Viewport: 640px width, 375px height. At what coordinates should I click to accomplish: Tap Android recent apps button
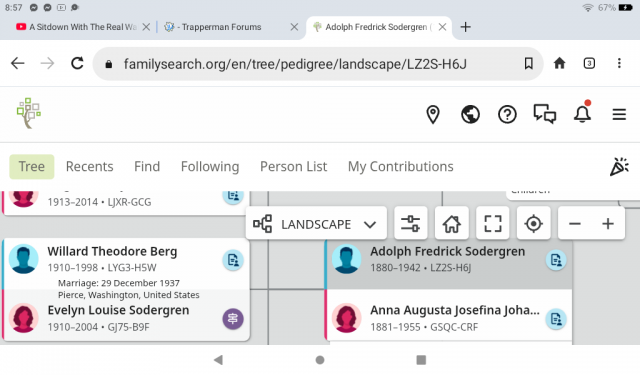click(x=421, y=360)
